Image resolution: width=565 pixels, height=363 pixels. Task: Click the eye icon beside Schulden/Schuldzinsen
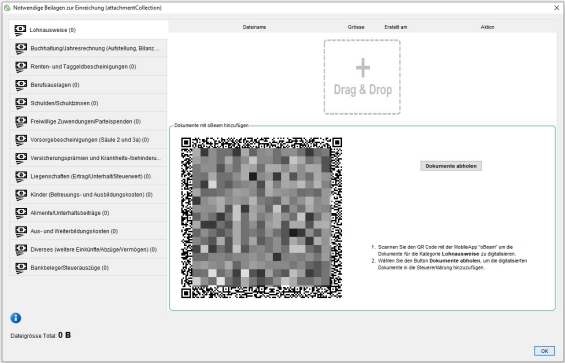coord(21,103)
